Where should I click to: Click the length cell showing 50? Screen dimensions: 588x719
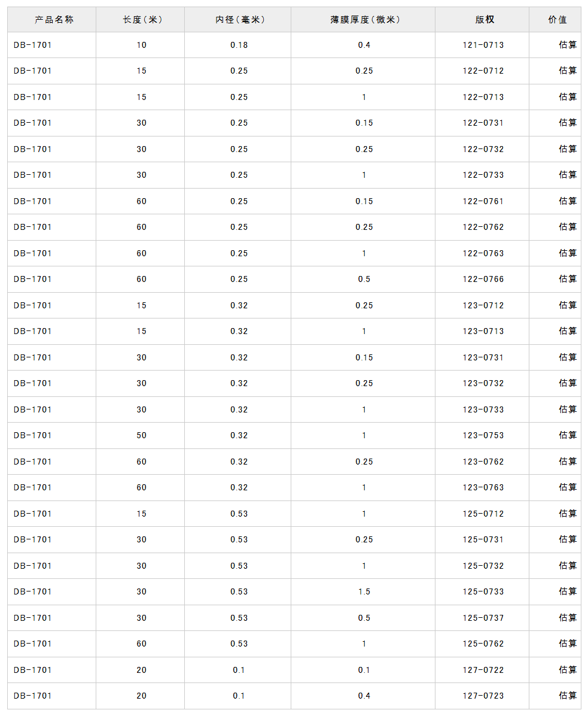click(x=141, y=435)
